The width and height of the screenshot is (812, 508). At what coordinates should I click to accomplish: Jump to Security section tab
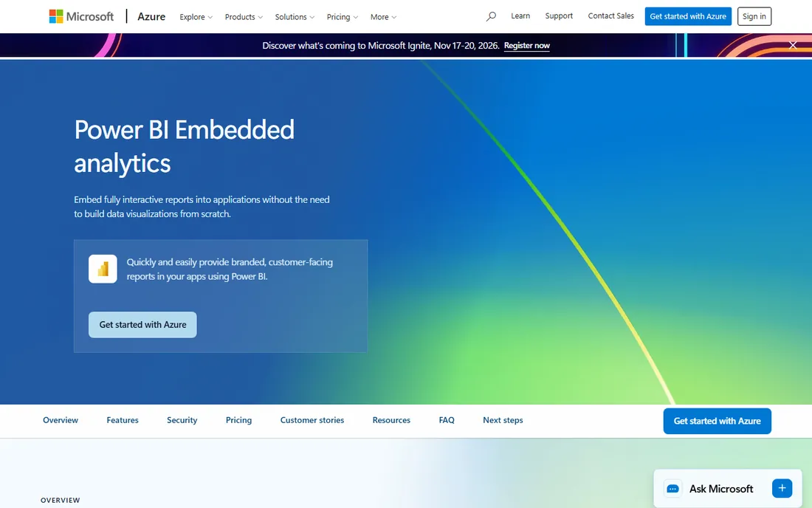[182, 420]
